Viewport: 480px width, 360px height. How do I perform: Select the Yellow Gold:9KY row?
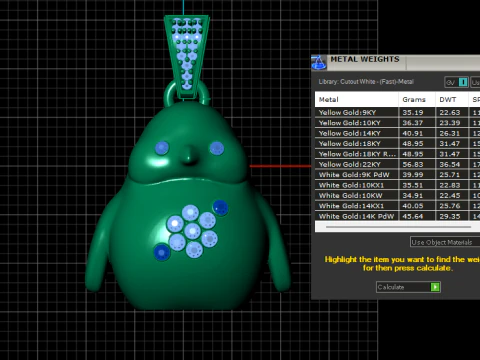pyautogui.click(x=397, y=112)
